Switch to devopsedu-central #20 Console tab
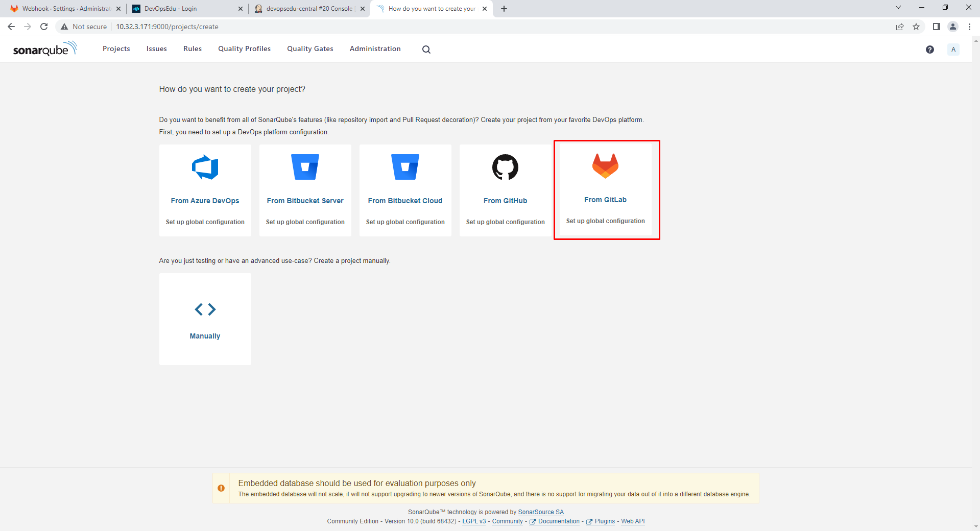 coord(309,9)
